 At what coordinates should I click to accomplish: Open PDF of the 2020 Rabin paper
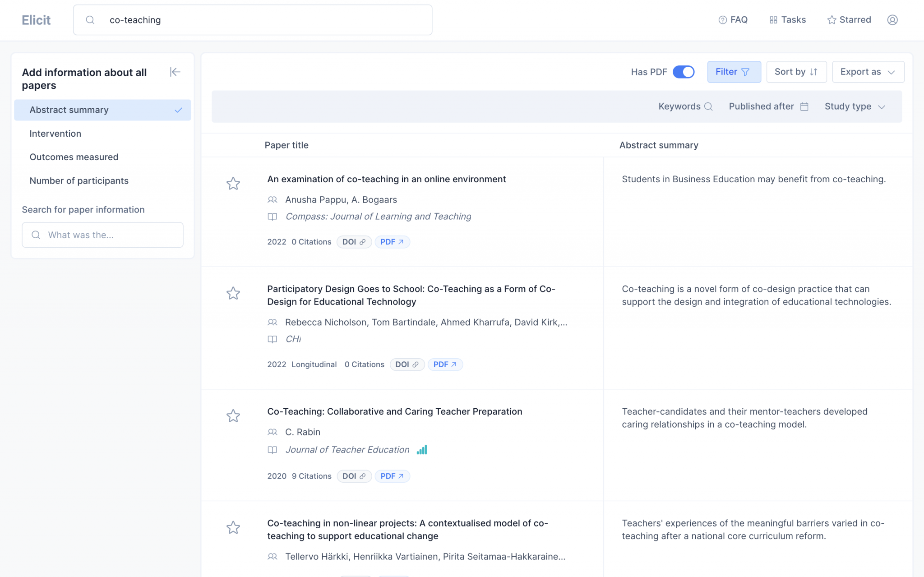[x=392, y=476]
